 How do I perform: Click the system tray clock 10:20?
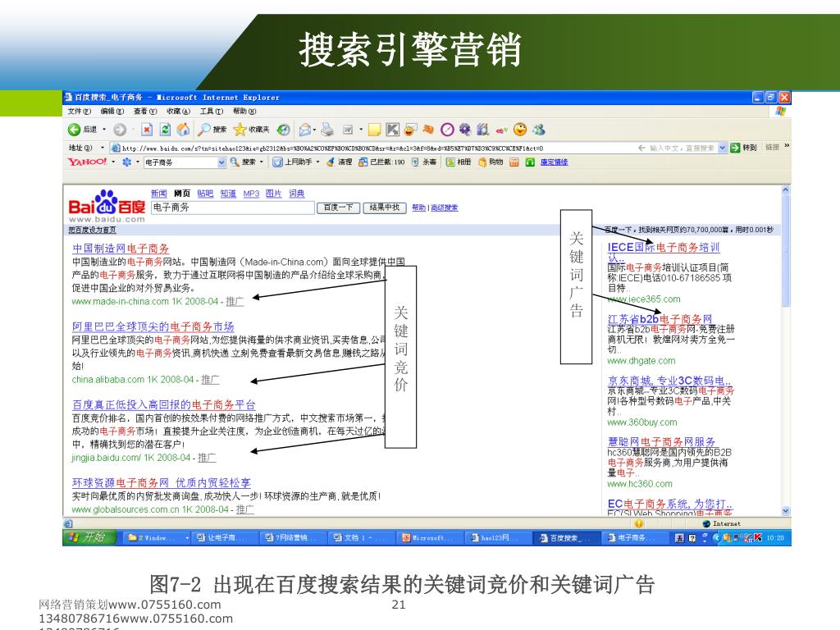pos(775,537)
